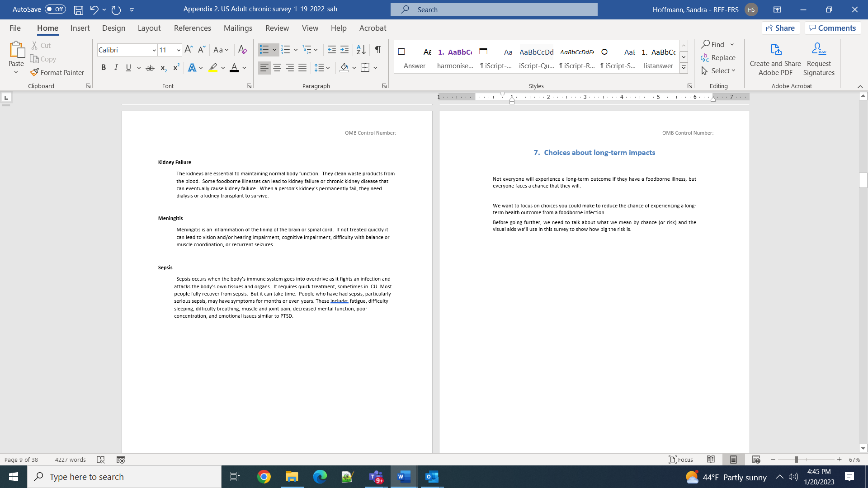Switch to Read Mode view in status bar
868x488 pixels.
click(711, 460)
